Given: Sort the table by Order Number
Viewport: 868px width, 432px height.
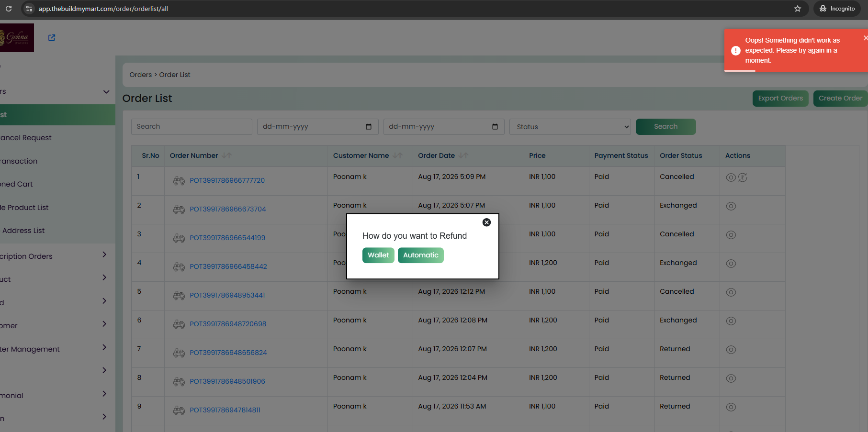Looking at the screenshot, I should pyautogui.click(x=226, y=155).
